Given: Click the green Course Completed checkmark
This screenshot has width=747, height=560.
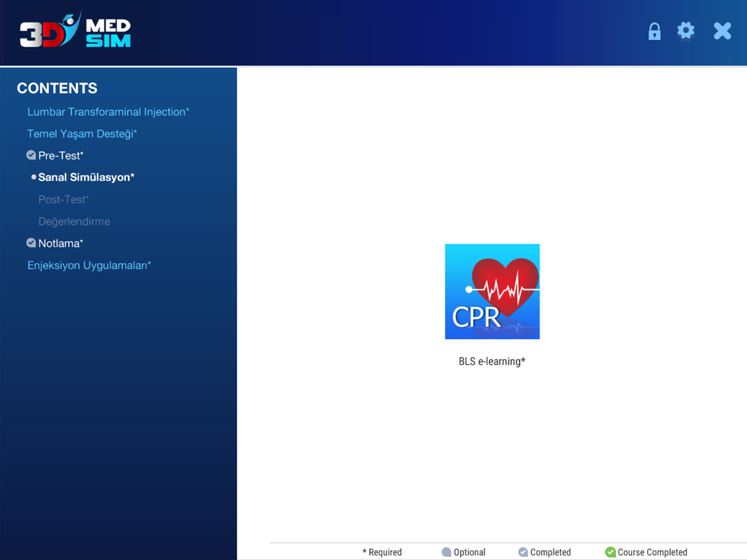Looking at the screenshot, I should (x=610, y=552).
